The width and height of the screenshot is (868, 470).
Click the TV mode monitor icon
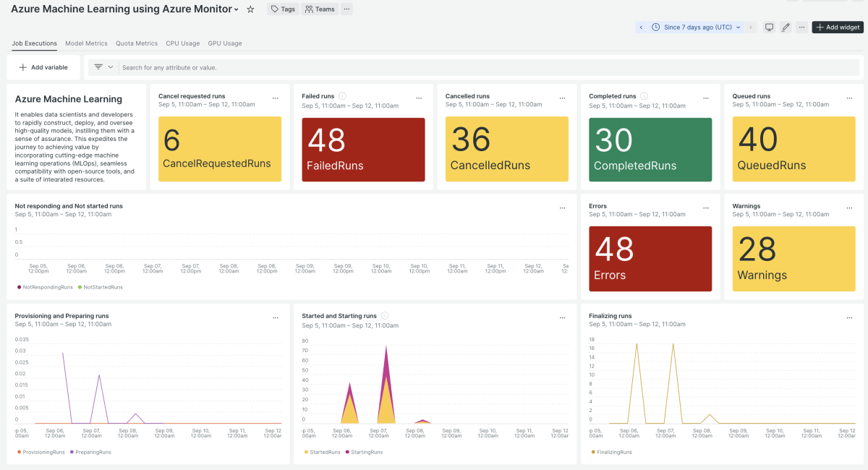tap(770, 27)
